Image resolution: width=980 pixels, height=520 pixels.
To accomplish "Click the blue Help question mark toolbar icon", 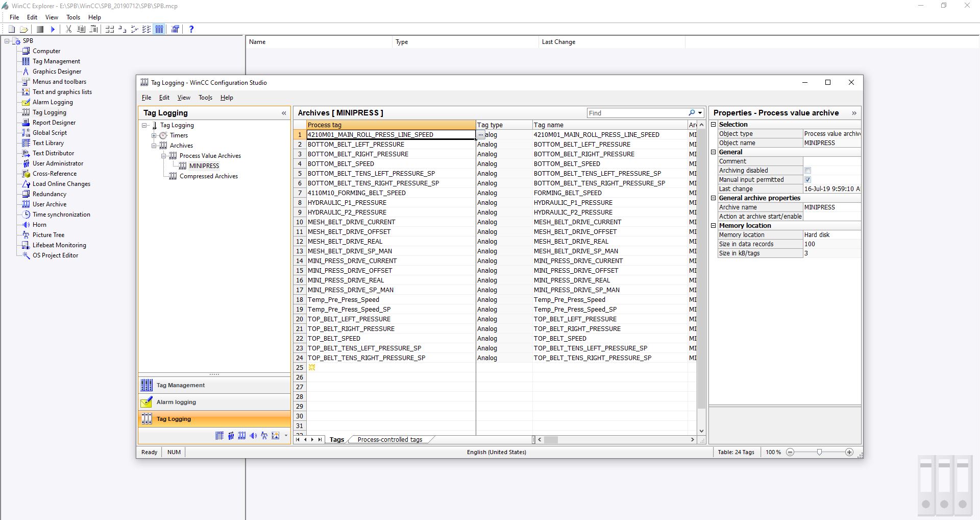I will tap(191, 29).
